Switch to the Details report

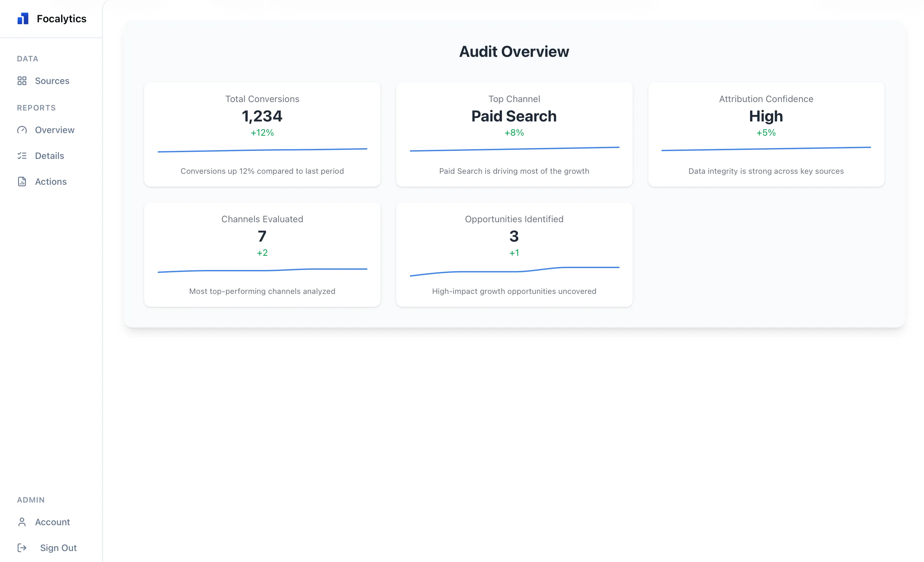(x=49, y=156)
